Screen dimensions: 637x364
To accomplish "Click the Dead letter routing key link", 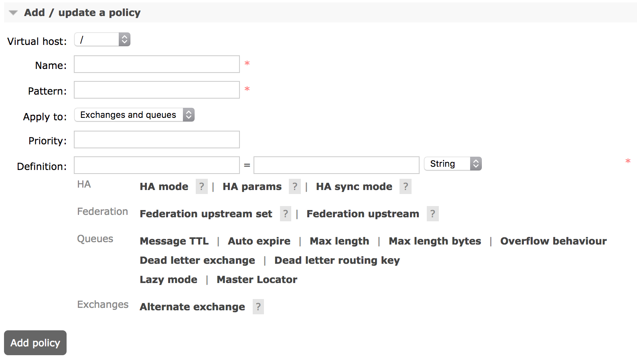I will point(337,260).
